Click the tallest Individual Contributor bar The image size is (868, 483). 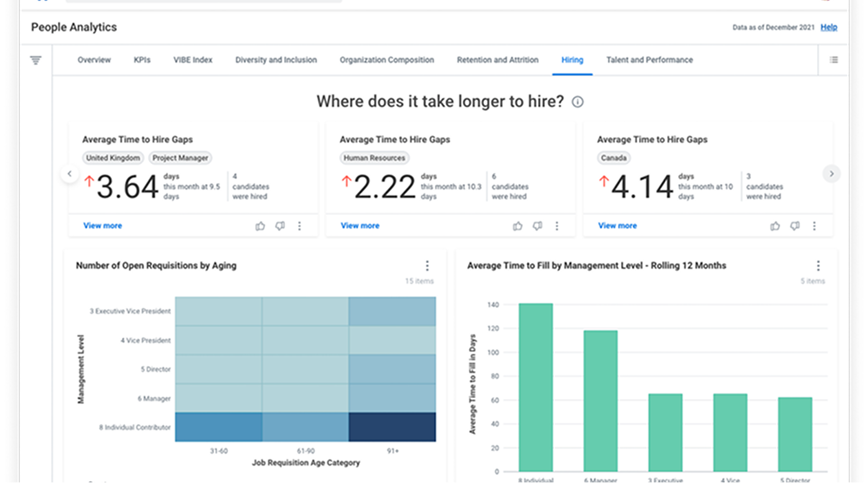point(536,387)
